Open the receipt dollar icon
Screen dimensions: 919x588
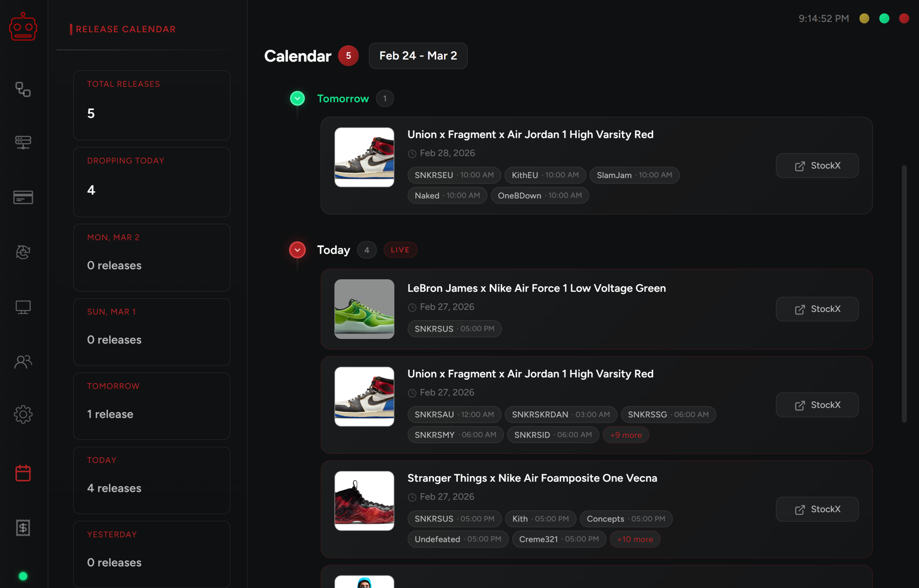[23, 528]
